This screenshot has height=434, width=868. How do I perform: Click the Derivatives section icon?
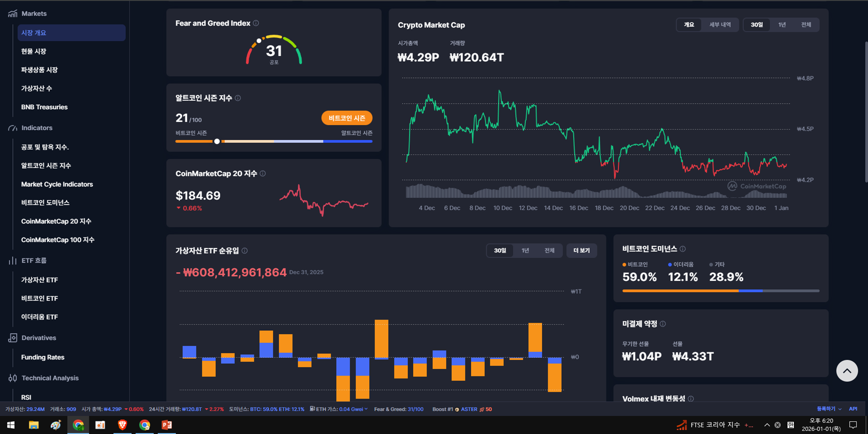[13, 338]
